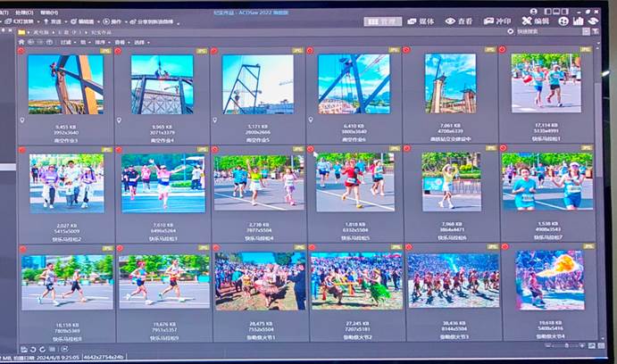Click the home icon in the file list toolbar
The height and width of the screenshot is (364, 617).
click(x=21, y=41)
